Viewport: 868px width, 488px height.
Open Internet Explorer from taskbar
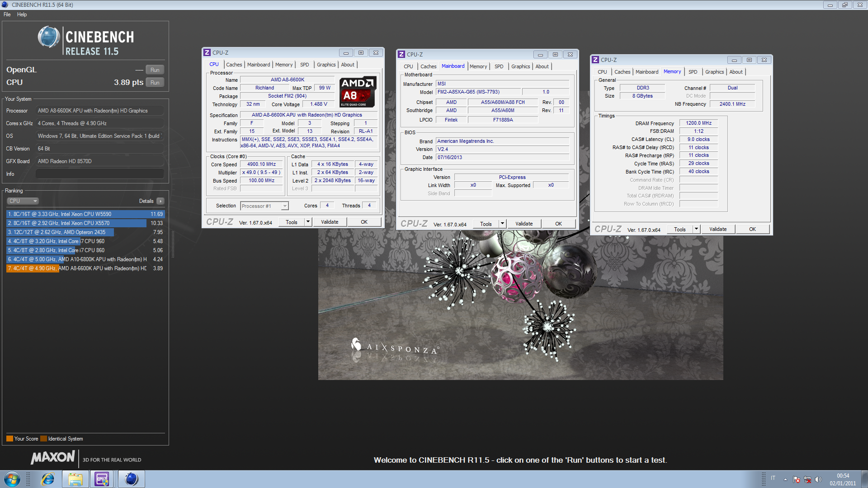(48, 479)
